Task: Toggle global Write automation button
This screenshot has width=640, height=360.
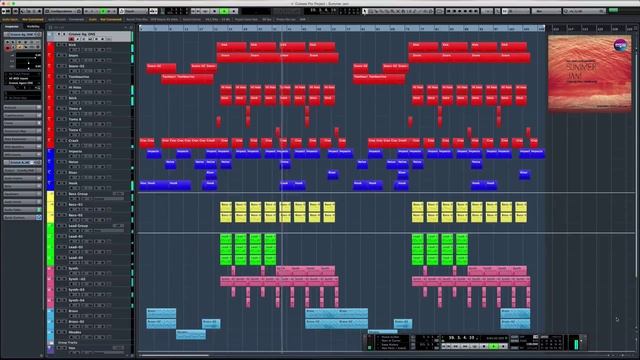Action: 109,11
